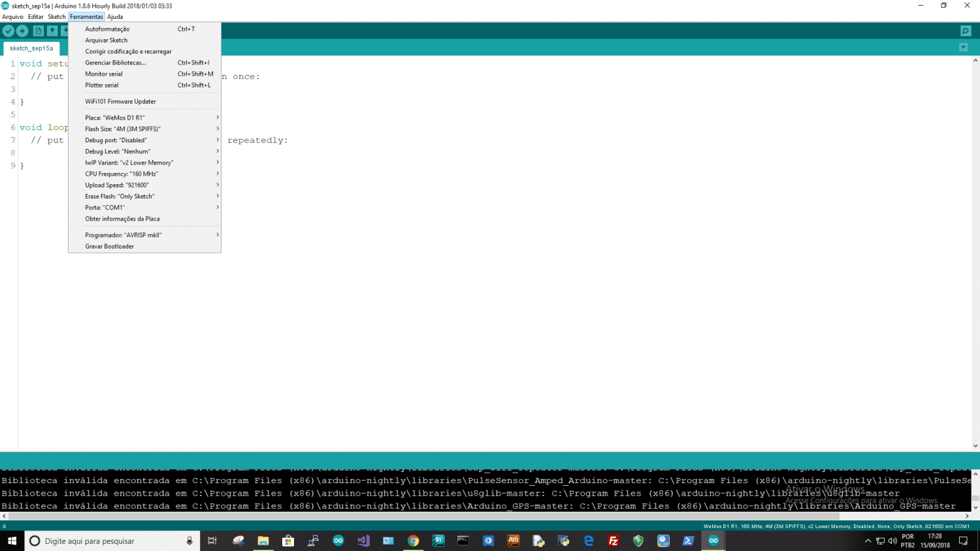Expand the CPU Frequency "160 MHz" submenu
This screenshot has height=551, width=980.
[x=144, y=174]
